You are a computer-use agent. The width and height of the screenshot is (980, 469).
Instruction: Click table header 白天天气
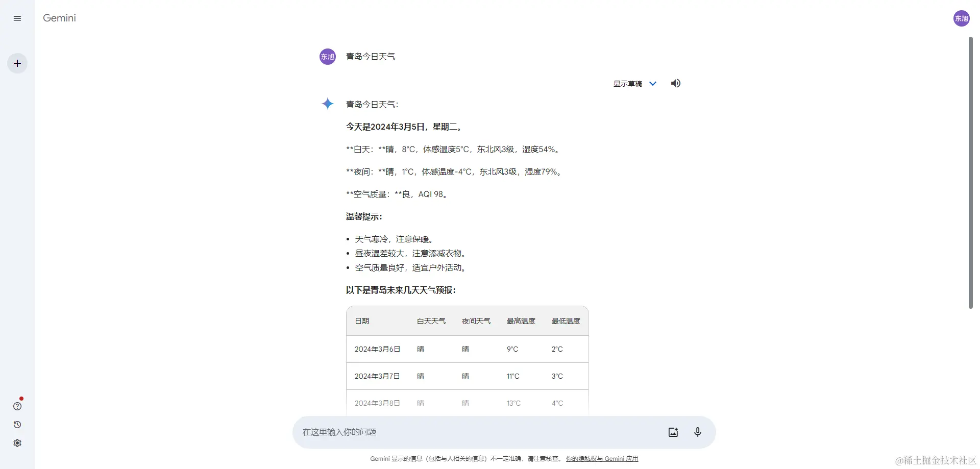431,321
